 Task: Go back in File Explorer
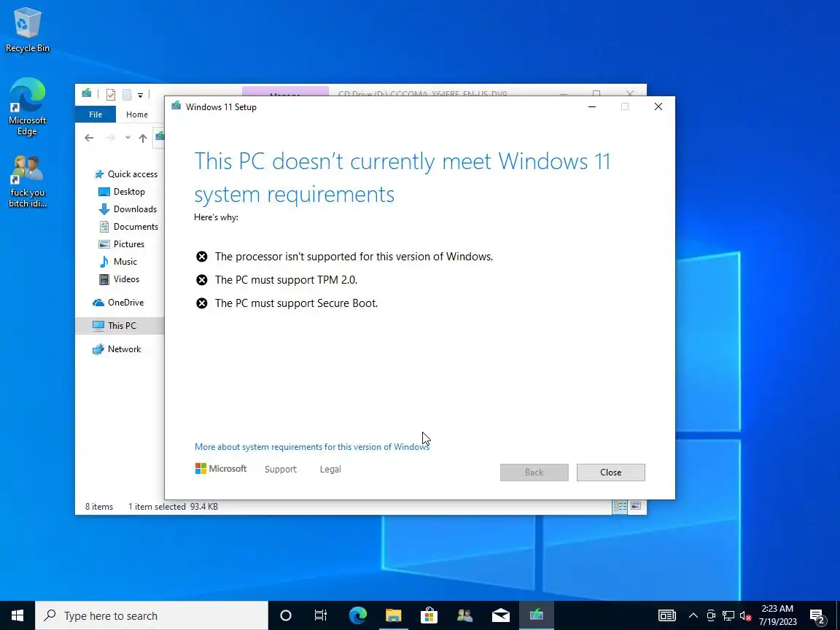89,138
